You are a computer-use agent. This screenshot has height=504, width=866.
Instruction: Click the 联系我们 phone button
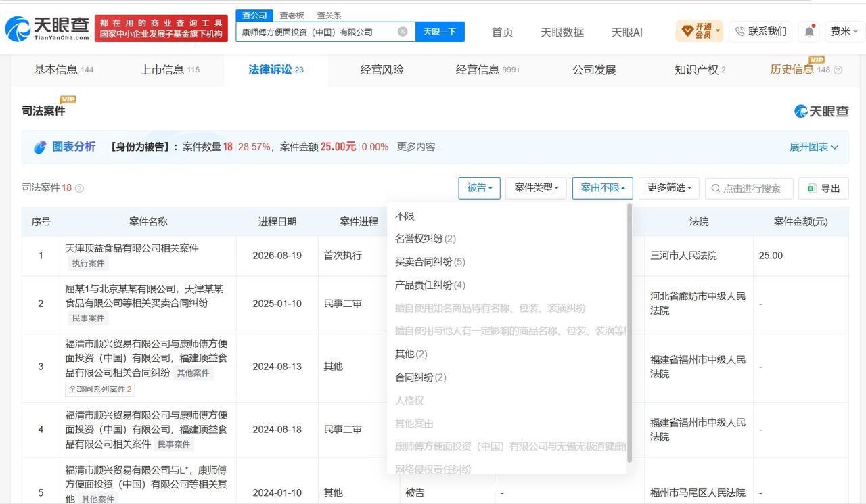coord(761,31)
